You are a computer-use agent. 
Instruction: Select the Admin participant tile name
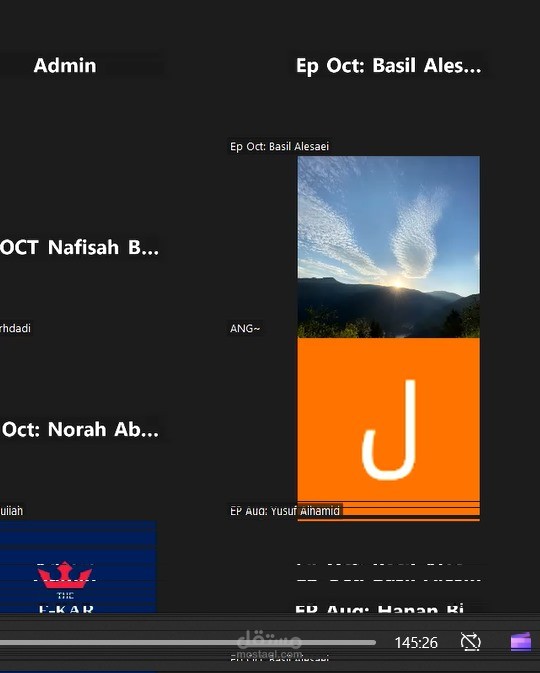(65, 66)
